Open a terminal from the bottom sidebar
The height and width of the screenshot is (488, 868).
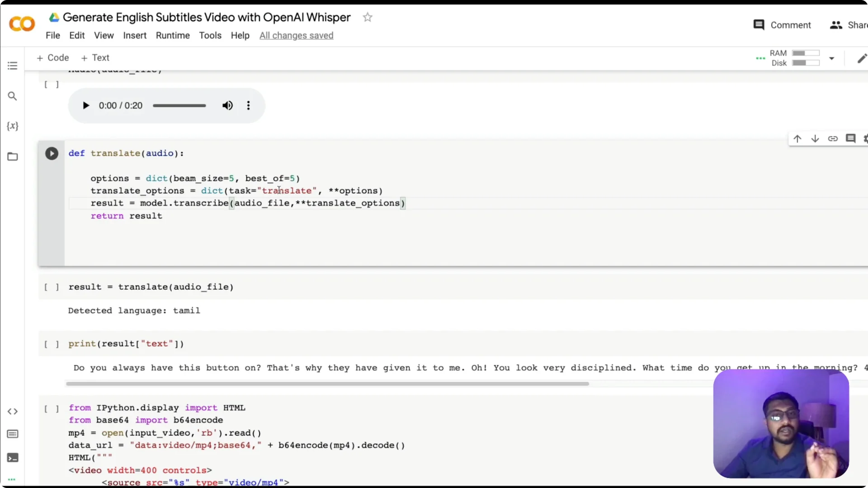pyautogui.click(x=12, y=458)
